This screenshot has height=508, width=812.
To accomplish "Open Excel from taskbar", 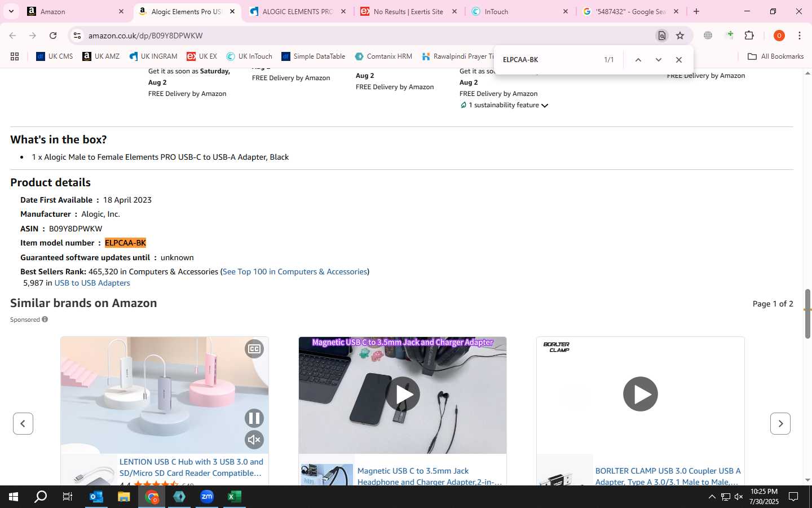I will [234, 497].
